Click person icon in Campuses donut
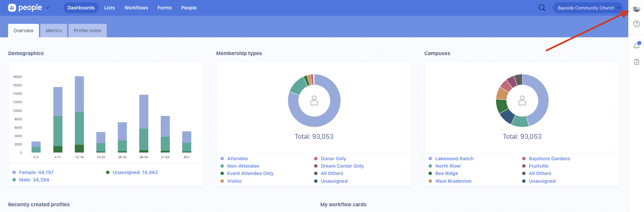Screen dimensions: 644x212 tap(522, 100)
